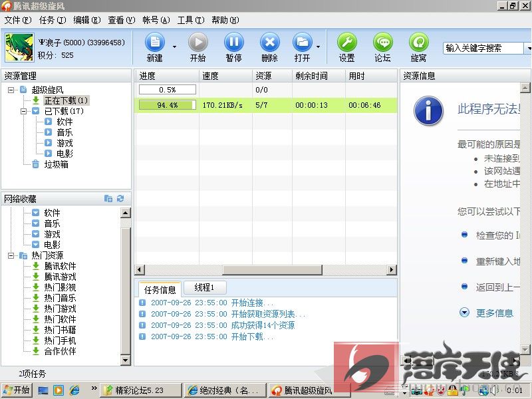The width and height of the screenshot is (532, 399).
Task: Start the download with the 开始 icon
Action: coord(198,43)
